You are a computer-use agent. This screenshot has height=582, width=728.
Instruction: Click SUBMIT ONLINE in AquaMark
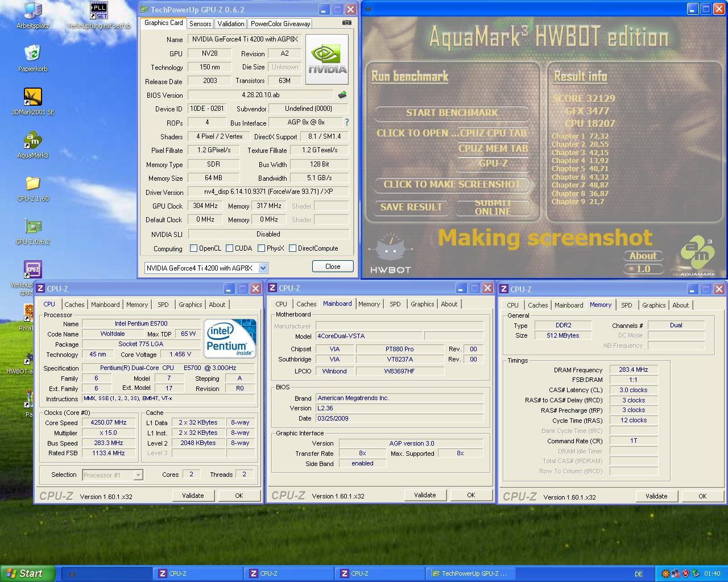(493, 207)
